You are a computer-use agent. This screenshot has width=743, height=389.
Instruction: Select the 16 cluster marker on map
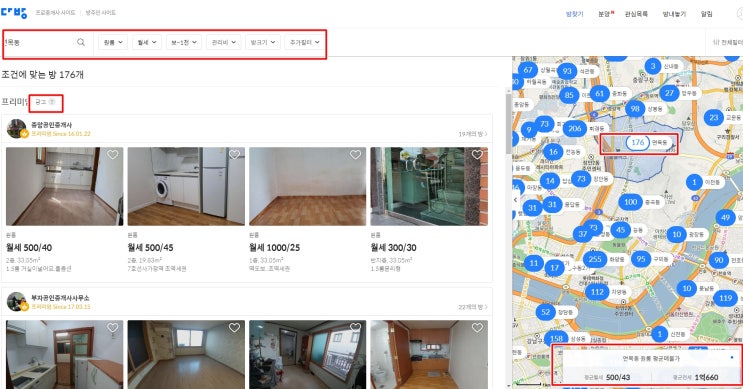tap(553, 152)
